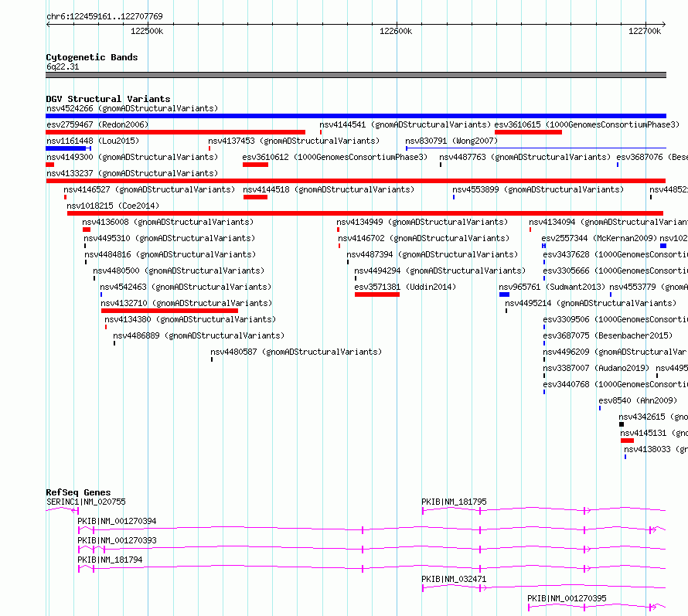Click the red esv2759467 variant bar
The width and height of the screenshot is (688, 616).
tap(175, 132)
